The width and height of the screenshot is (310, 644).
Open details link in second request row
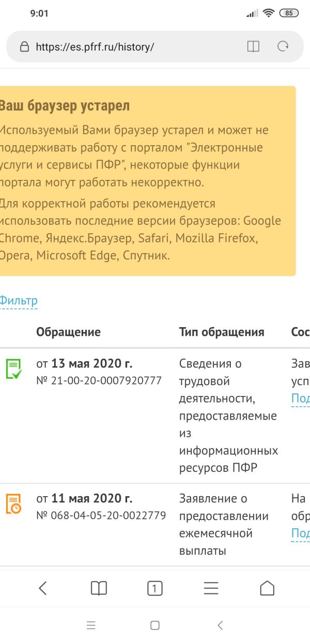(x=301, y=533)
